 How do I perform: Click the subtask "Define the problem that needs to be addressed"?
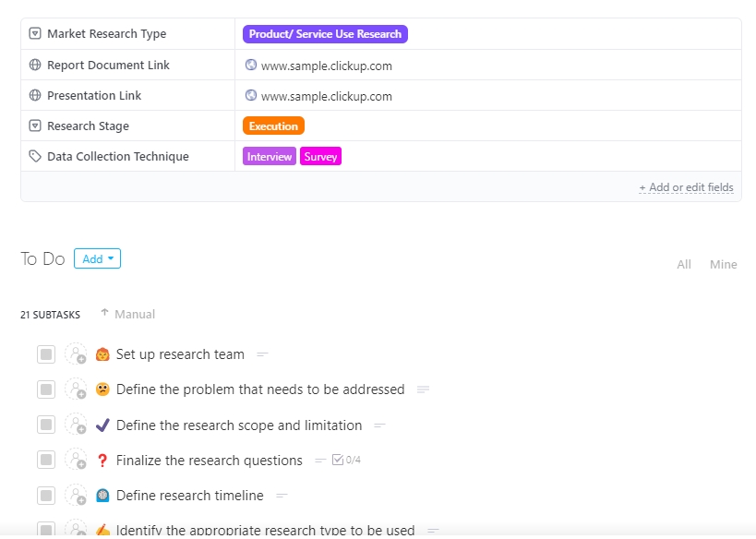click(260, 389)
